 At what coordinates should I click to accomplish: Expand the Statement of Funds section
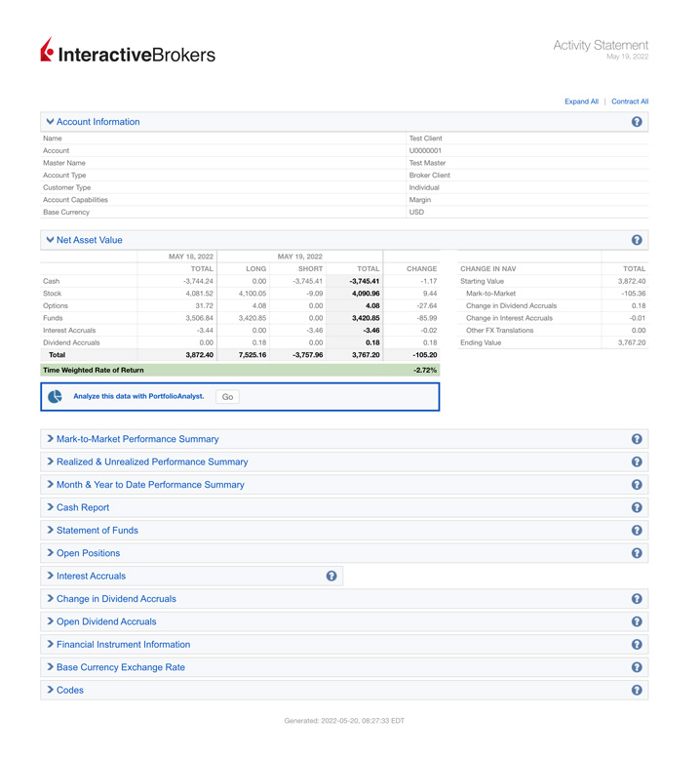coord(97,531)
